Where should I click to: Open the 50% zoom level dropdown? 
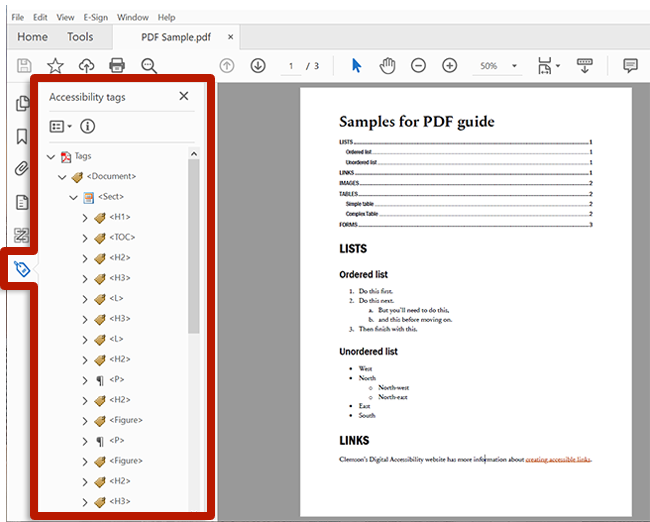[514, 66]
